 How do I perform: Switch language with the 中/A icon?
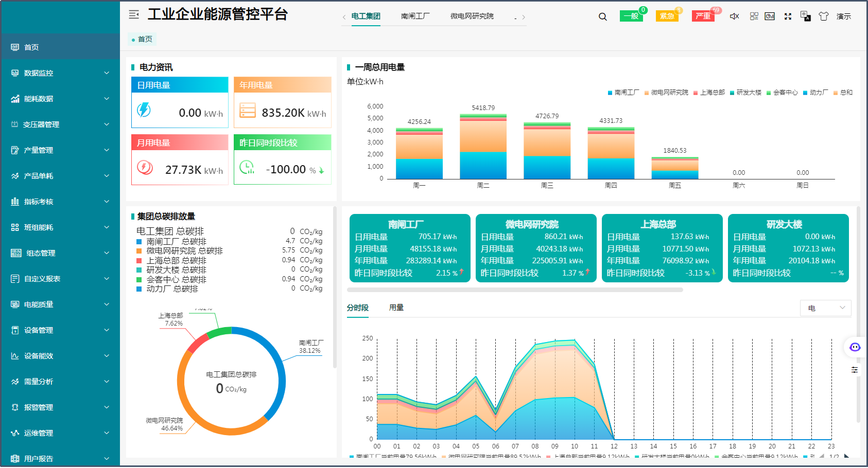pos(806,16)
